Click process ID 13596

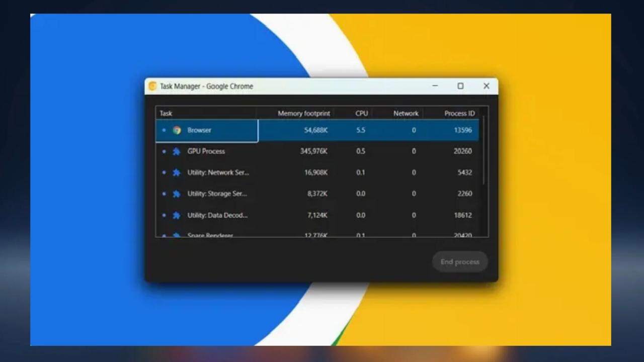[463, 130]
